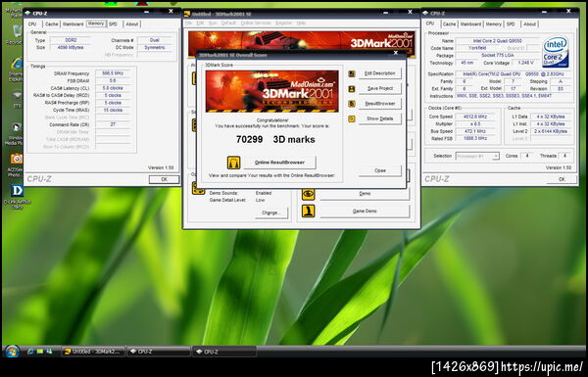The width and height of the screenshot is (588, 377).
Task: Click the Change... button in 3DMark2001
Action: 270,212
